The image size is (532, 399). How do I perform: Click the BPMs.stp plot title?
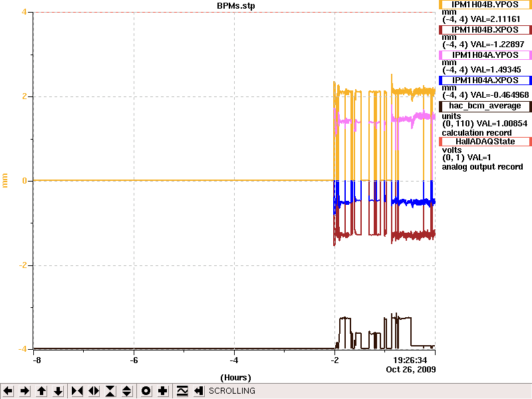click(x=236, y=6)
